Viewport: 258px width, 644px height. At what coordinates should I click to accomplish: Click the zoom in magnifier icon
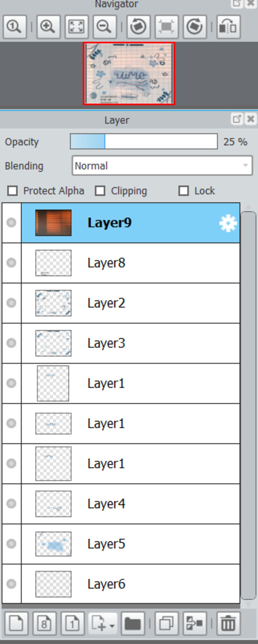pyautogui.click(x=48, y=27)
